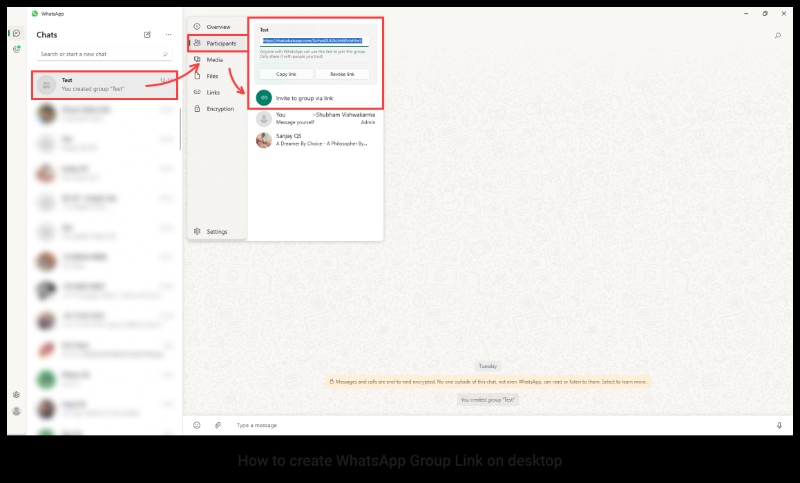The image size is (800, 483).
Task: Select participant Sanjay QS
Action: (315, 140)
